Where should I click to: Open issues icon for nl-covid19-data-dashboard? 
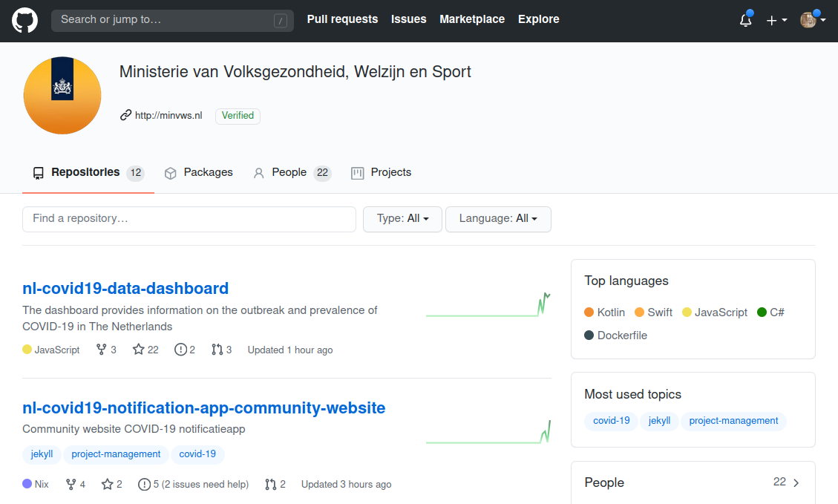coord(180,350)
